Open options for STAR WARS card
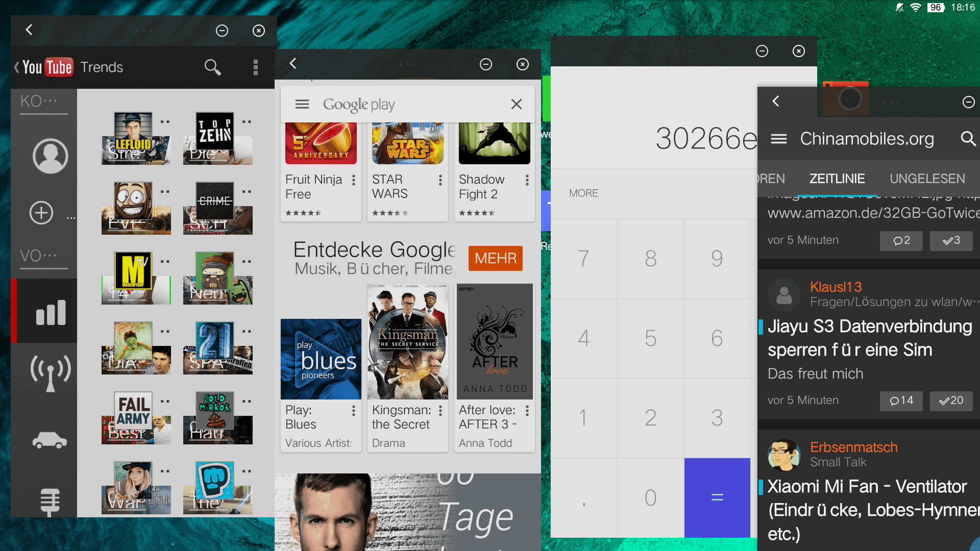Viewport: 980px width, 551px height. [x=440, y=180]
